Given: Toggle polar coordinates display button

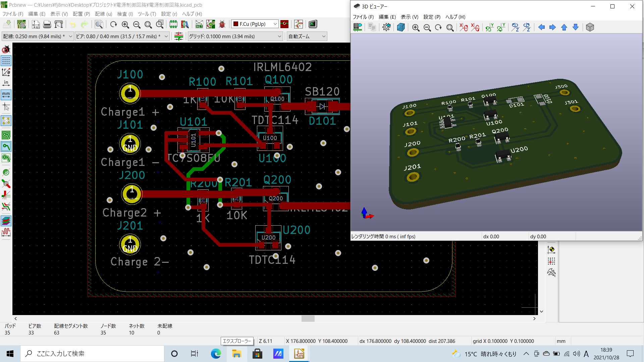Looking at the screenshot, I should [x=6, y=72].
